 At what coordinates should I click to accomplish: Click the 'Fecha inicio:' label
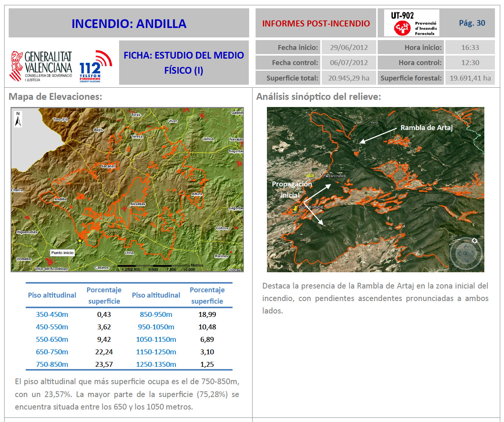pyautogui.click(x=298, y=47)
